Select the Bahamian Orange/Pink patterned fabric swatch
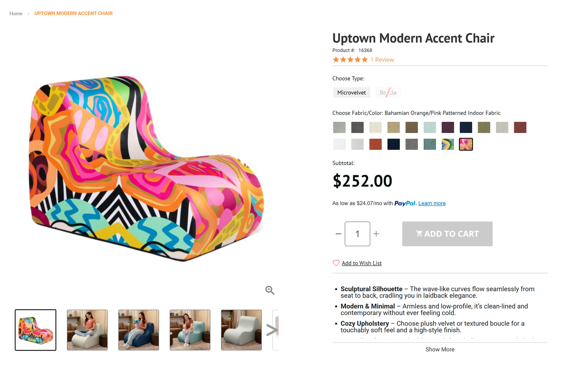Image resolution: width=588 pixels, height=381 pixels. [466, 144]
